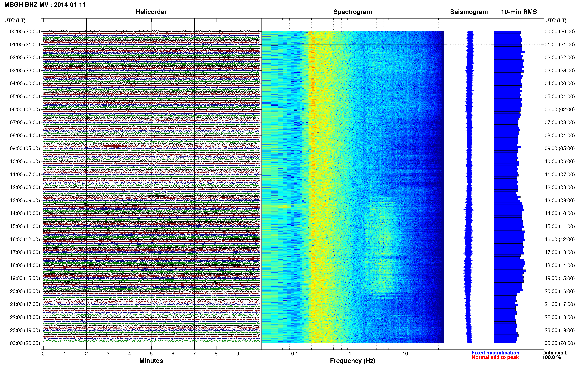Select the blue Fixed magnification legend text

point(495,353)
